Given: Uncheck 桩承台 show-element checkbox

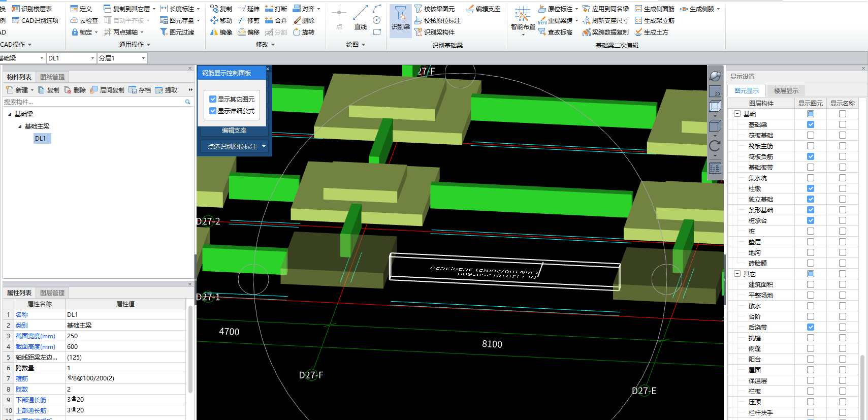Looking at the screenshot, I should [811, 220].
